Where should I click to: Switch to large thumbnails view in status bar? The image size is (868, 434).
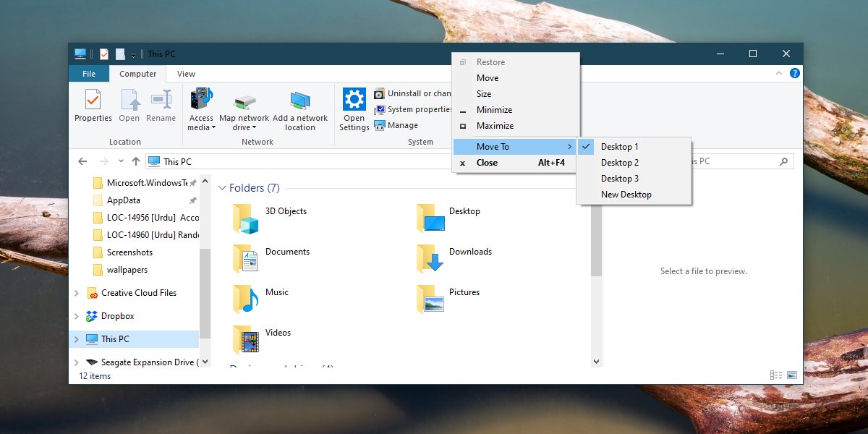tap(791, 375)
